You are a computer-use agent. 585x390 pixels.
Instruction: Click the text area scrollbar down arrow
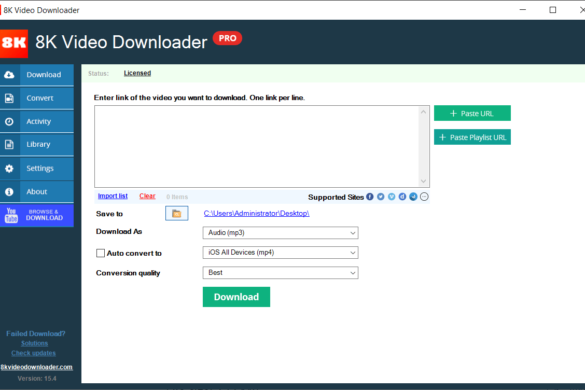423,181
